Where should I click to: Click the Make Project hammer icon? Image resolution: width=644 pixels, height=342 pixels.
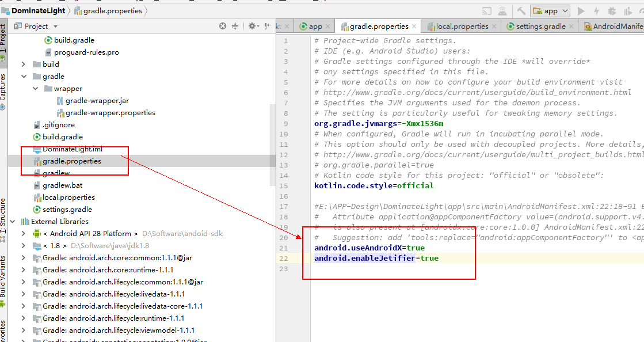(x=521, y=11)
